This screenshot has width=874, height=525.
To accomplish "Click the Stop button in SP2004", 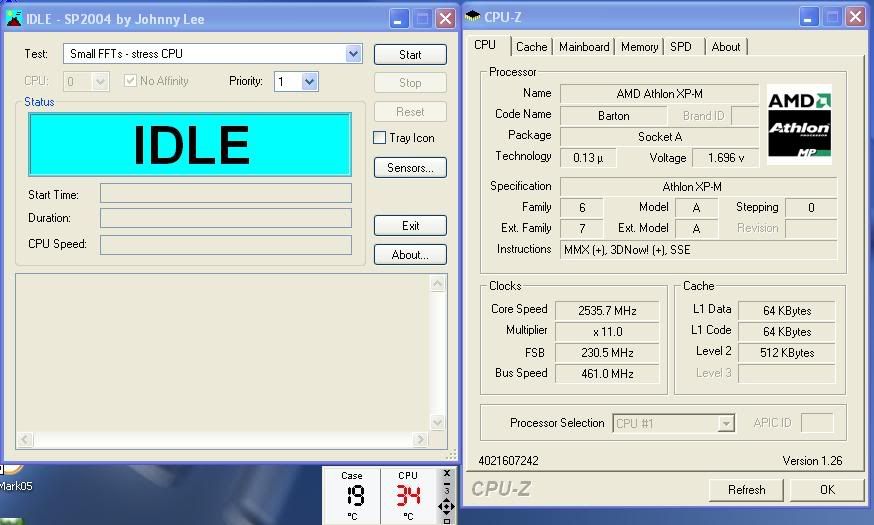I will [x=410, y=83].
